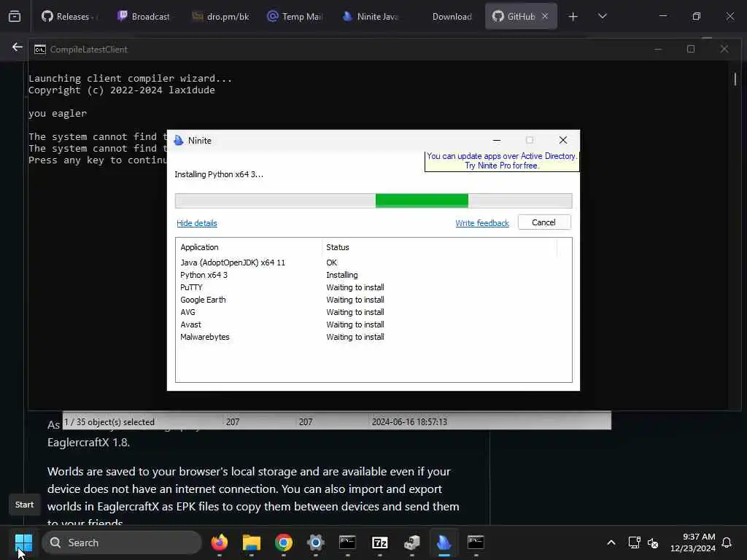Open the muted volume tray icon
Screen dimensions: 747x560
653,542
